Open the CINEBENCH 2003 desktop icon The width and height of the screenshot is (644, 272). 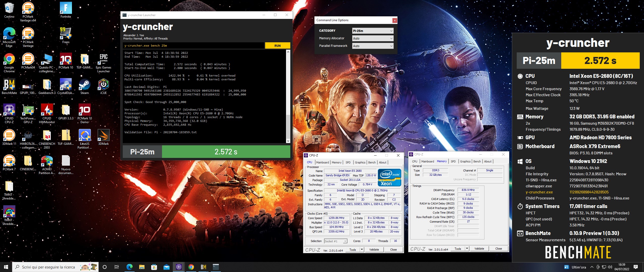point(47,139)
